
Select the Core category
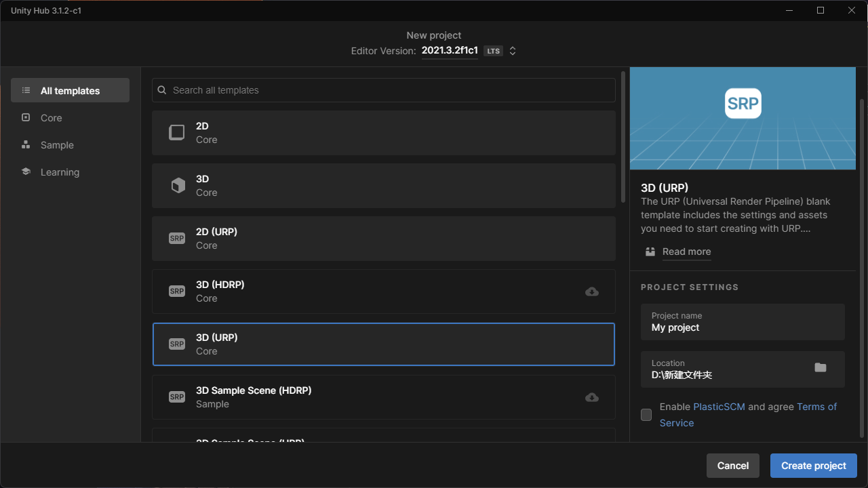tap(70, 117)
